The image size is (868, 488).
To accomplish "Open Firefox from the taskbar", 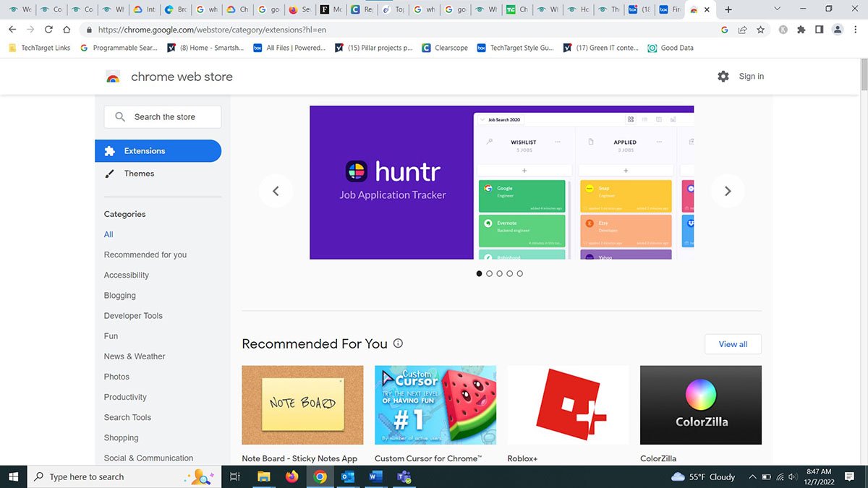I will click(x=292, y=476).
